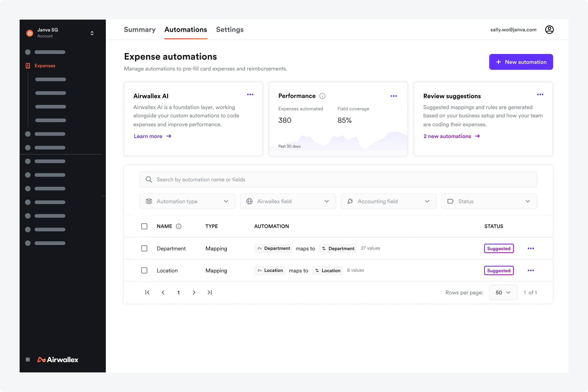Click the NAME column info icon
The height and width of the screenshot is (392, 588).
pos(179,226)
